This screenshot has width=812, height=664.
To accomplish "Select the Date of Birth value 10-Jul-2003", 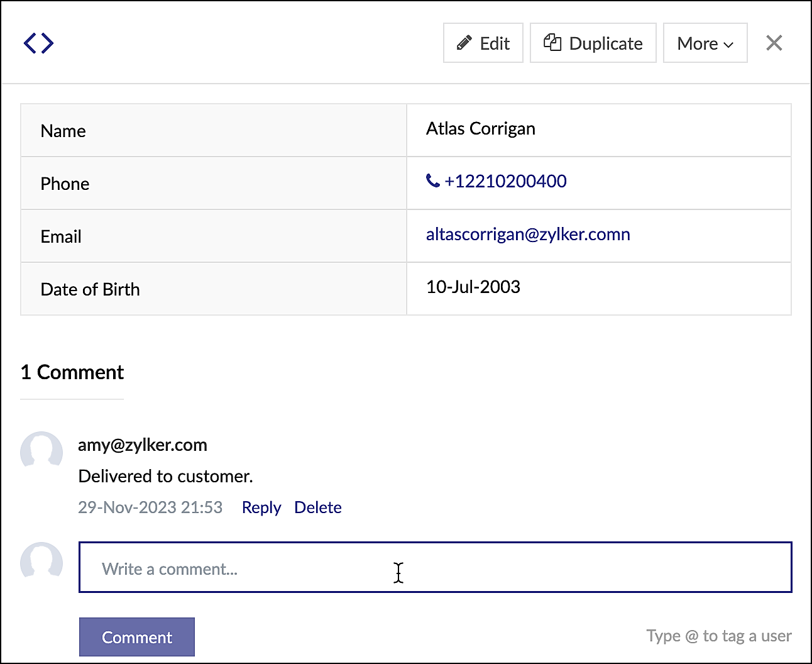I will pyautogui.click(x=473, y=287).
